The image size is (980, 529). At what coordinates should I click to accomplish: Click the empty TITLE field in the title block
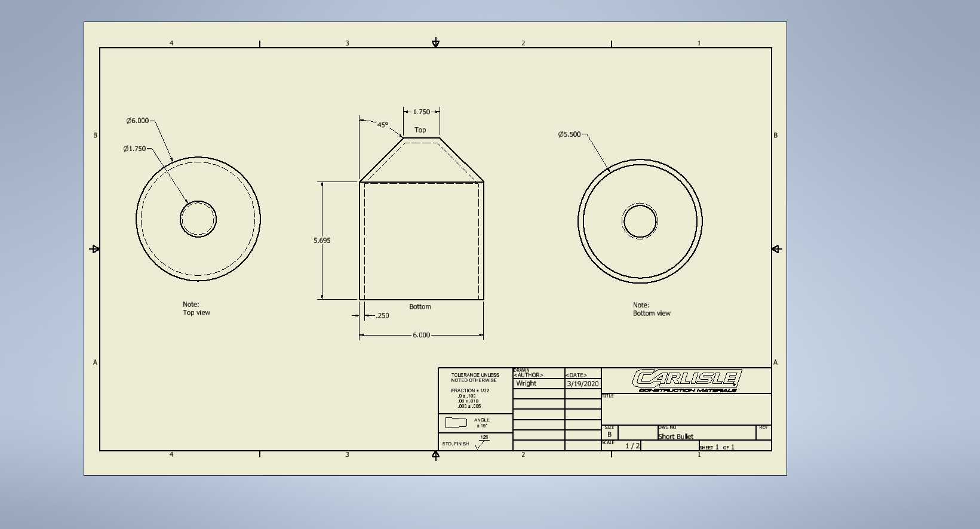coord(686,409)
